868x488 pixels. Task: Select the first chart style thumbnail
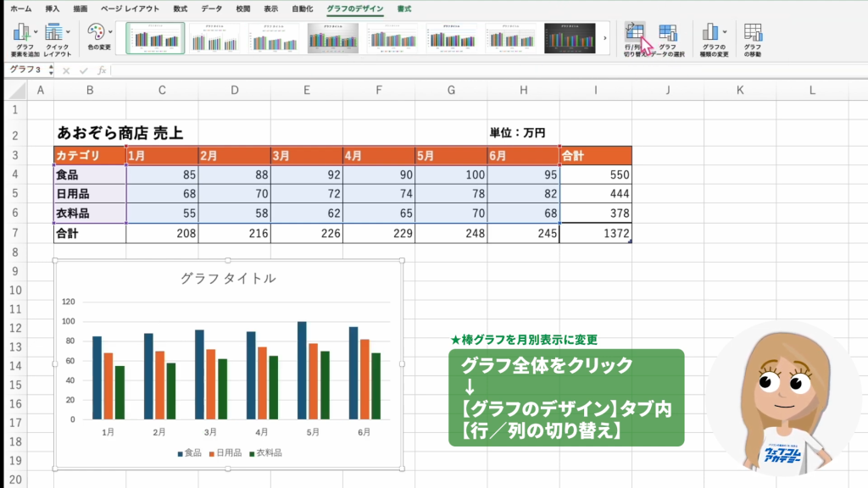tap(155, 38)
